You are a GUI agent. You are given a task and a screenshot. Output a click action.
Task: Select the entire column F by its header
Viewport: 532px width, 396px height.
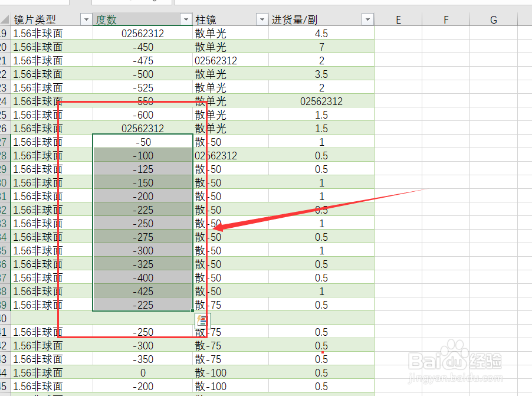(x=445, y=19)
